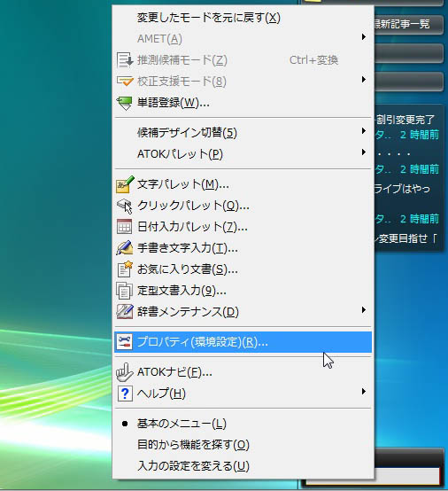Open 定型文書入力(9)... entry

(x=243, y=291)
